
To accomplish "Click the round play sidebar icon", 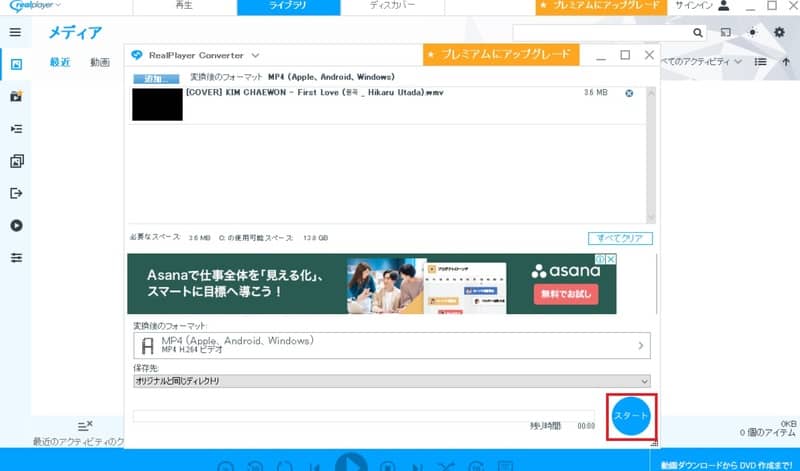I will click(16, 226).
